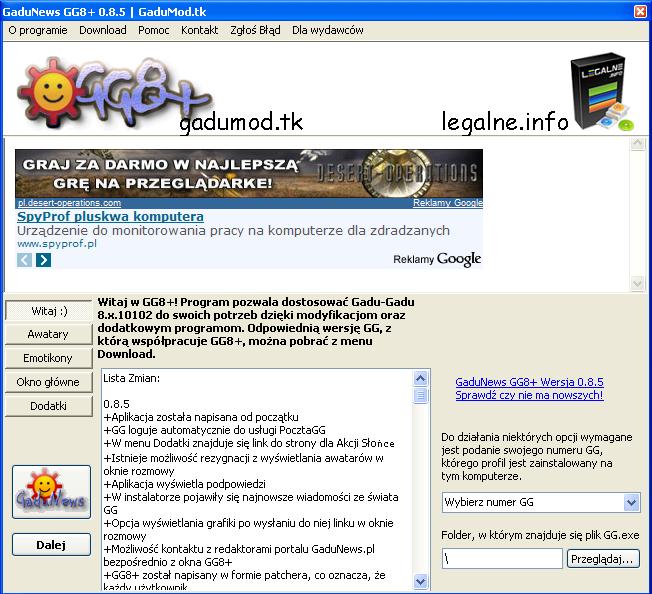
Task: Click the 'Przeglądaj...' browse button
Action: 602,559
